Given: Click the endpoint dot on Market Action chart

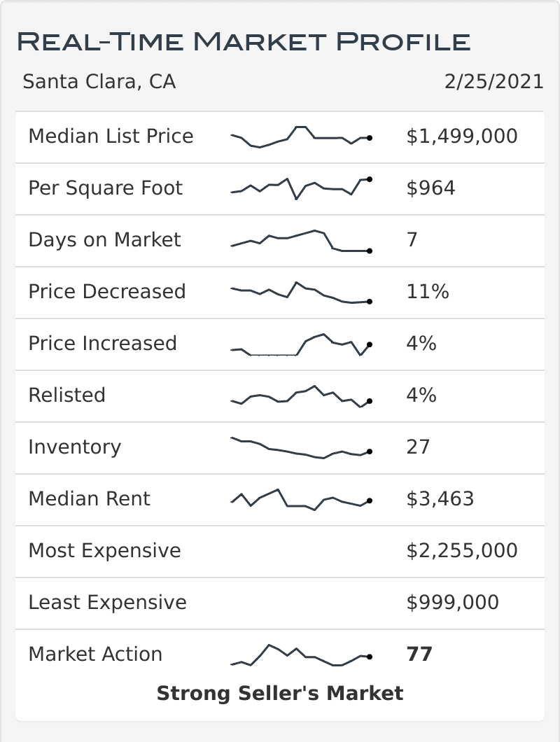Looking at the screenshot, I should click(369, 656).
